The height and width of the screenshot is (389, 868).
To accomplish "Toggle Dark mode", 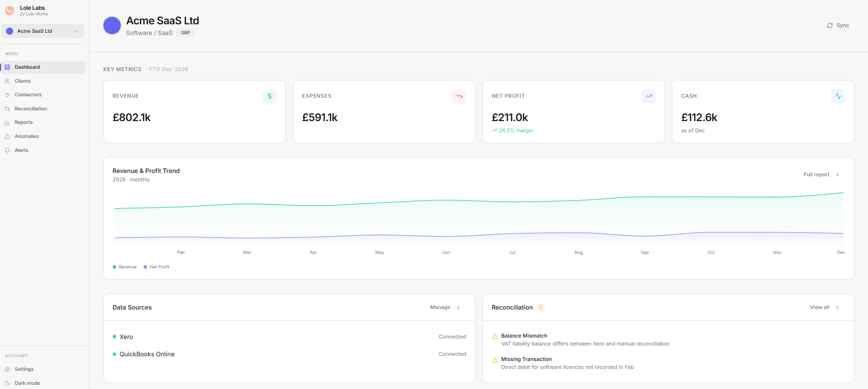I will [x=43, y=383].
